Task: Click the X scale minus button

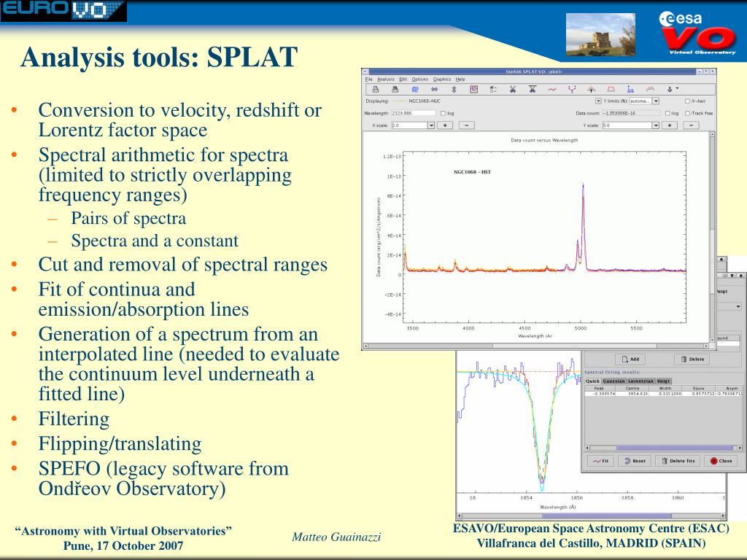Action: (x=466, y=125)
